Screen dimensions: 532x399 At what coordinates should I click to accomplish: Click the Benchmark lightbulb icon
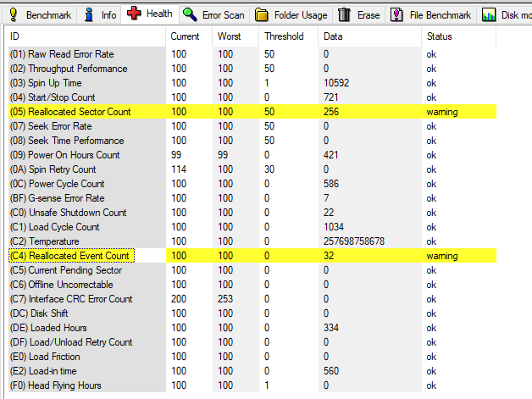pyautogui.click(x=14, y=15)
